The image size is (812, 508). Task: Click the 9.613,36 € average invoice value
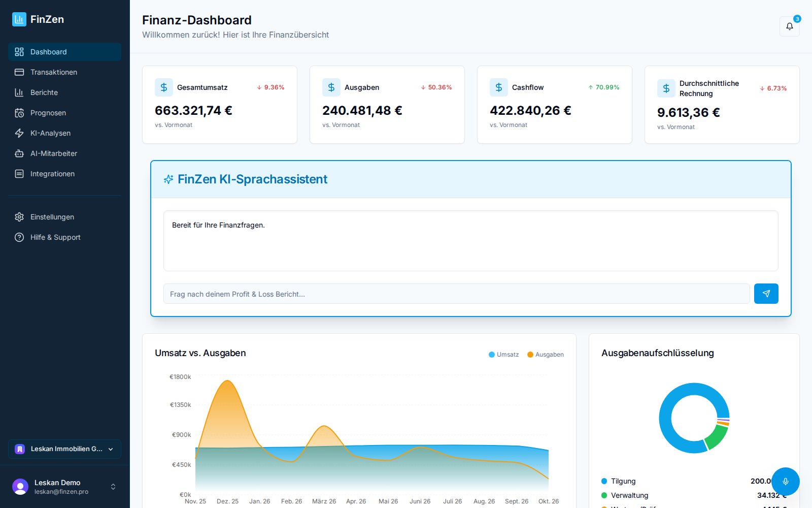click(x=688, y=112)
